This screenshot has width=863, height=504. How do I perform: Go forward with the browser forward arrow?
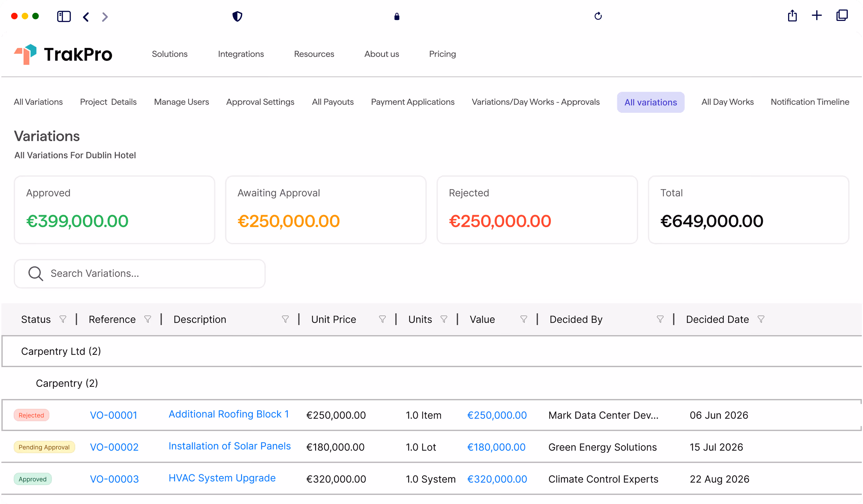click(105, 17)
